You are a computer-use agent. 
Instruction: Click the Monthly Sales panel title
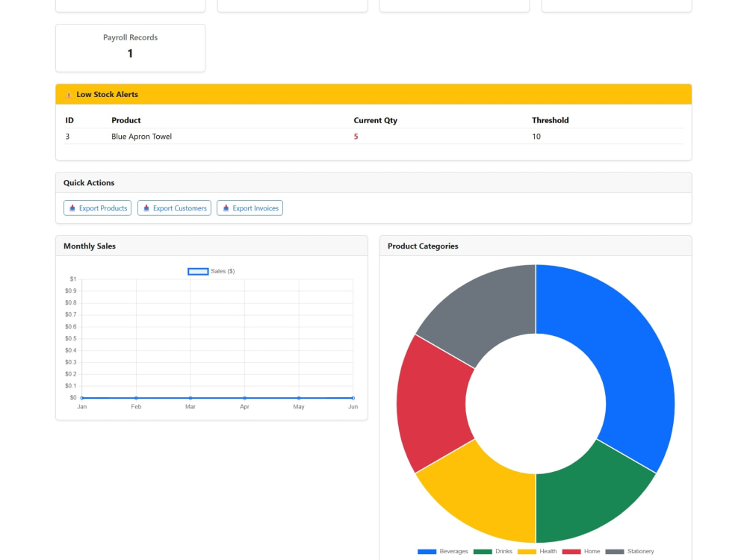(x=90, y=246)
